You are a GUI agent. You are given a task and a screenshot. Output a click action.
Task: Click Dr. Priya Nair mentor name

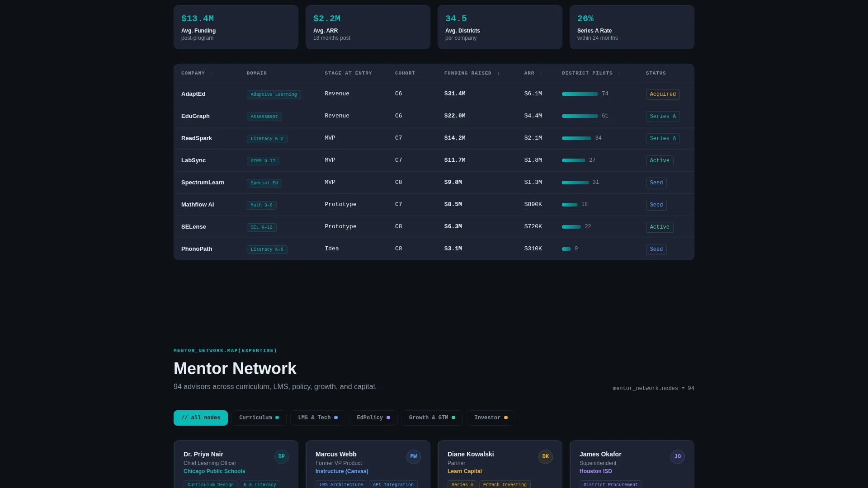203,455
